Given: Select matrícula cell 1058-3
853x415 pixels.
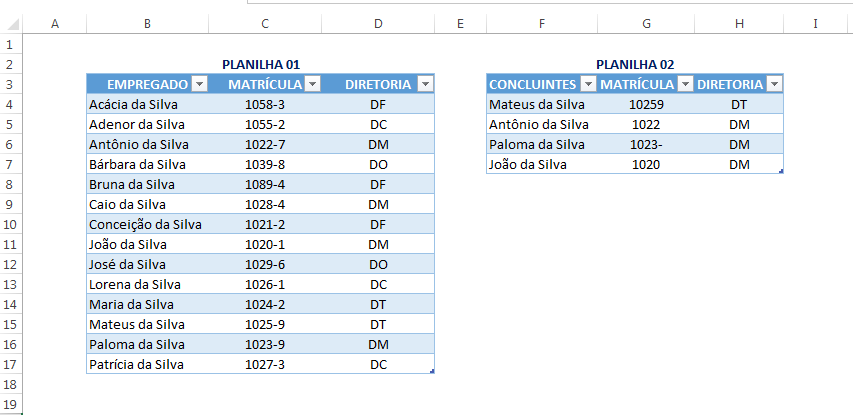Looking at the screenshot, I should pos(265,104).
